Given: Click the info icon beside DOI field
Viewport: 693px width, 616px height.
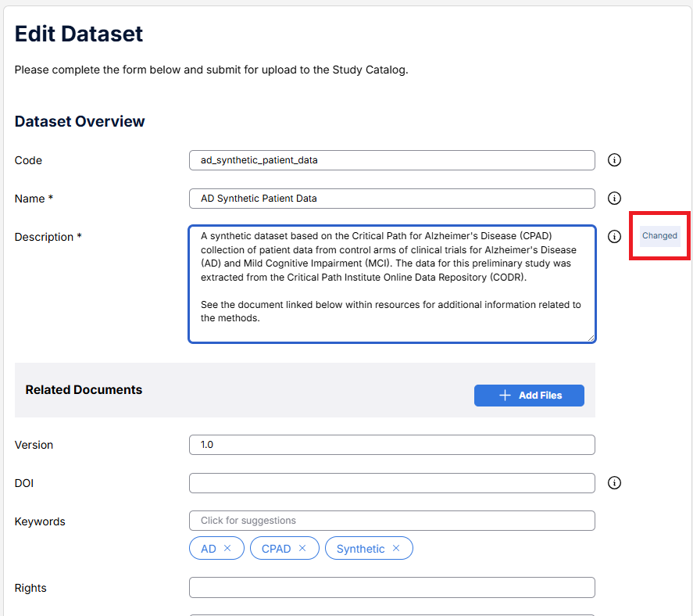Looking at the screenshot, I should click(614, 483).
